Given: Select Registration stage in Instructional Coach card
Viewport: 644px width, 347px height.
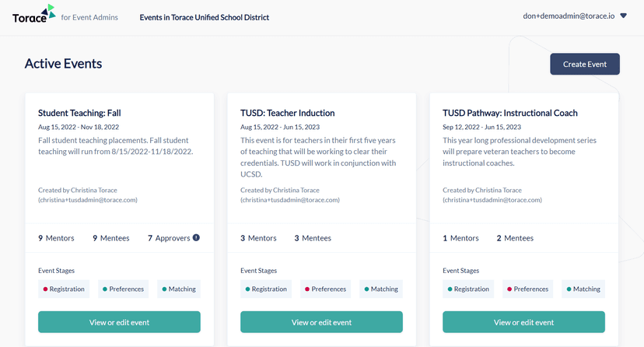Looking at the screenshot, I should [x=468, y=289].
